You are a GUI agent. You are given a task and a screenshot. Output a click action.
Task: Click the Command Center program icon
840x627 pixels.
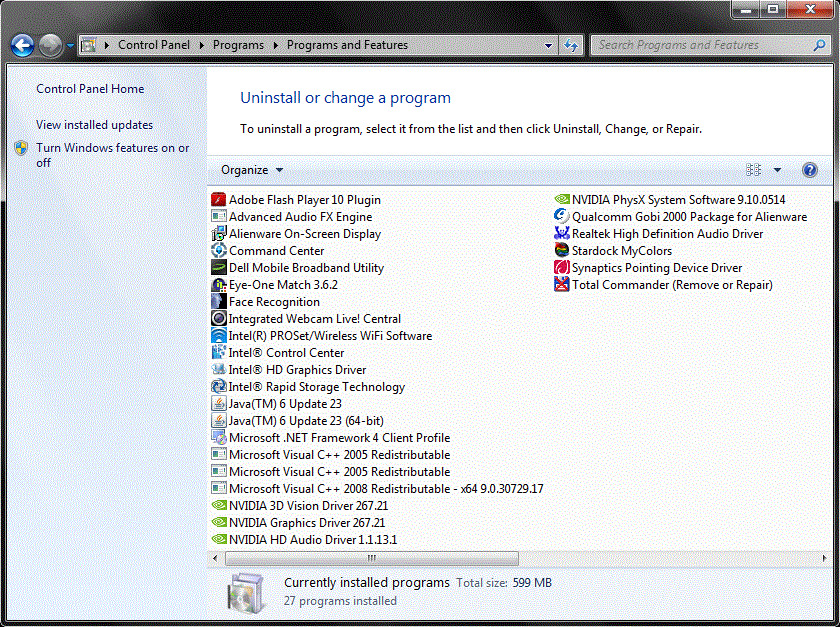(219, 250)
